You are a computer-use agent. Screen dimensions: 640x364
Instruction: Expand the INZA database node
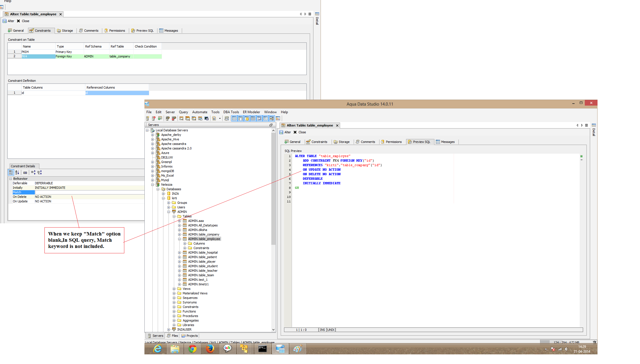163,194
